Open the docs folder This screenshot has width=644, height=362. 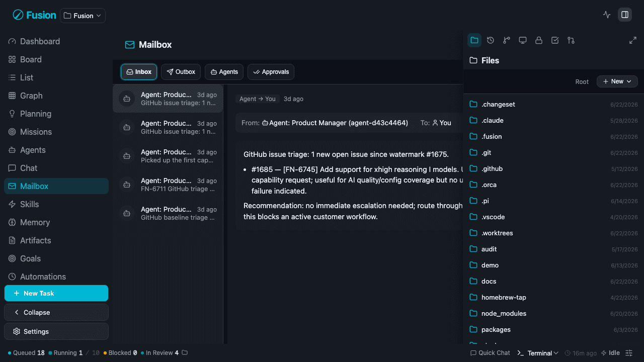[x=553, y=281]
